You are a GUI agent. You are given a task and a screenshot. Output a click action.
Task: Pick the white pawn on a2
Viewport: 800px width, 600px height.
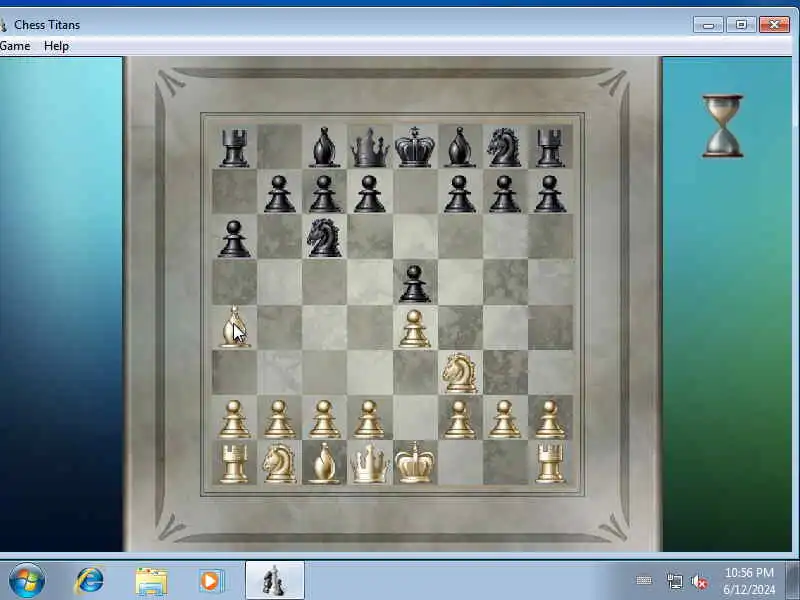(234, 419)
